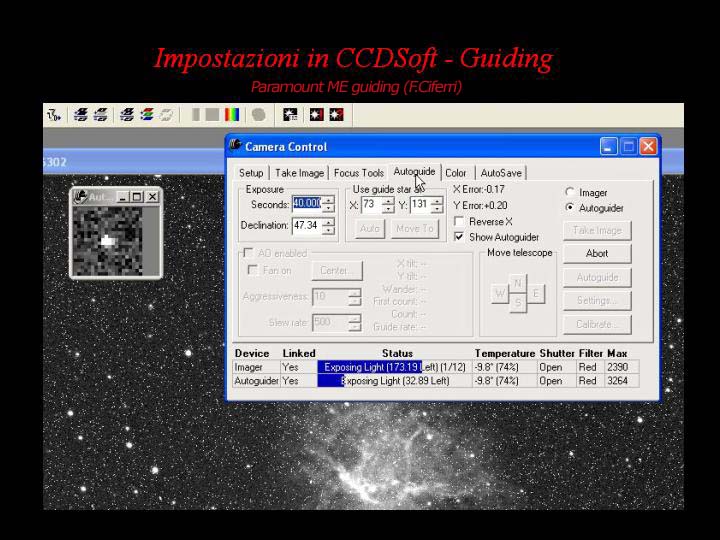
Task: Click the AO Center button
Action: coord(337,270)
